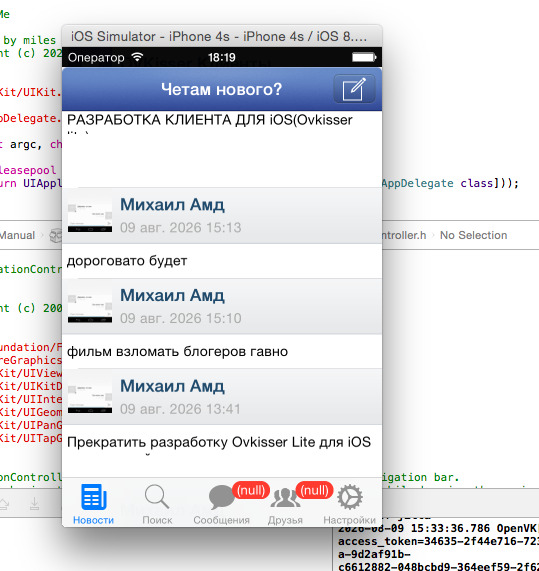Click the download arrow icon in debug bar
Screen dimensions: 539x571
tap(35, 504)
